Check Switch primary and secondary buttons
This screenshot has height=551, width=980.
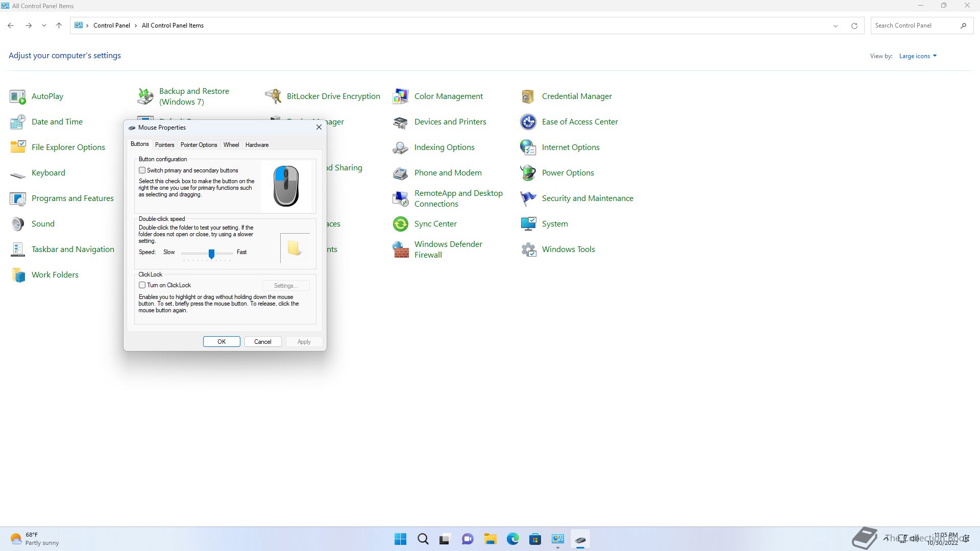coord(142,170)
